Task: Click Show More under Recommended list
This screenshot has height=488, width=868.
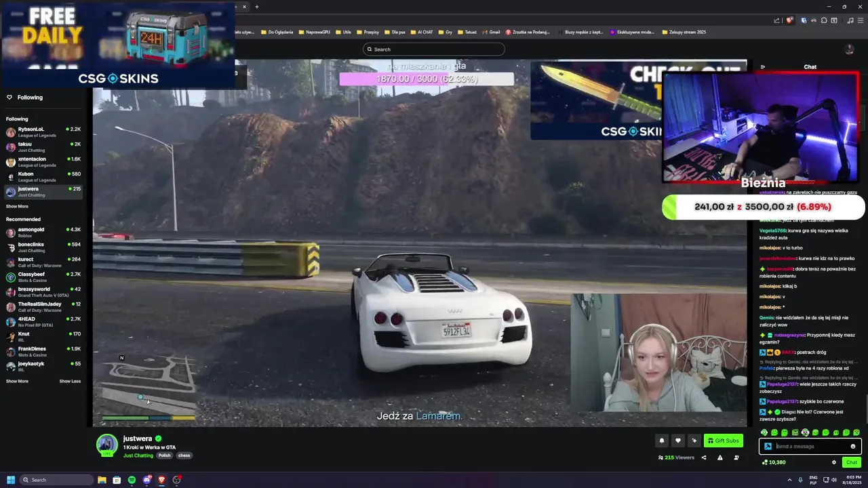Action: pyautogui.click(x=17, y=381)
